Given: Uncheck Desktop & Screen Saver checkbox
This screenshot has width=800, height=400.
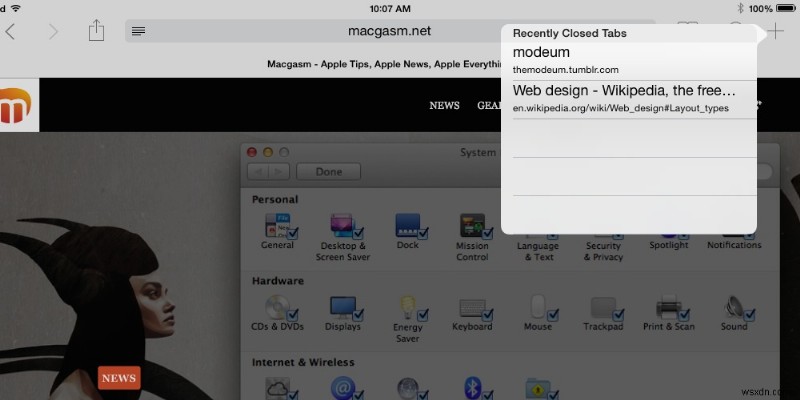Looking at the screenshot, I should [358, 234].
